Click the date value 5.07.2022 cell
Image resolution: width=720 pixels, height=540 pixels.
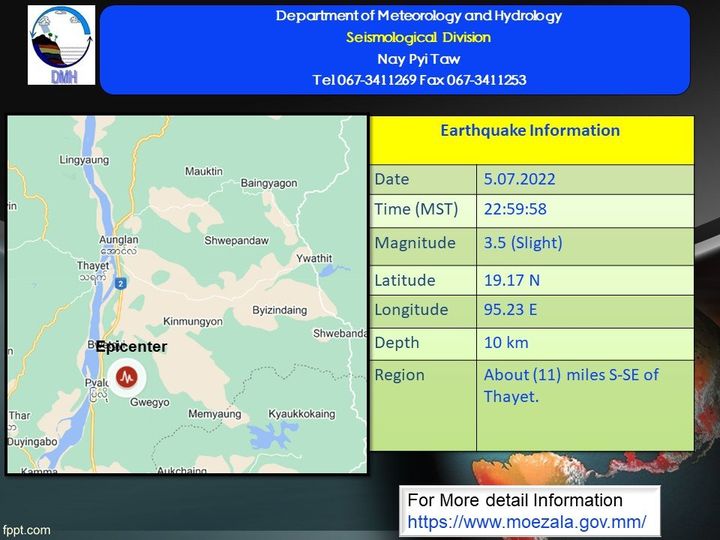(x=519, y=180)
